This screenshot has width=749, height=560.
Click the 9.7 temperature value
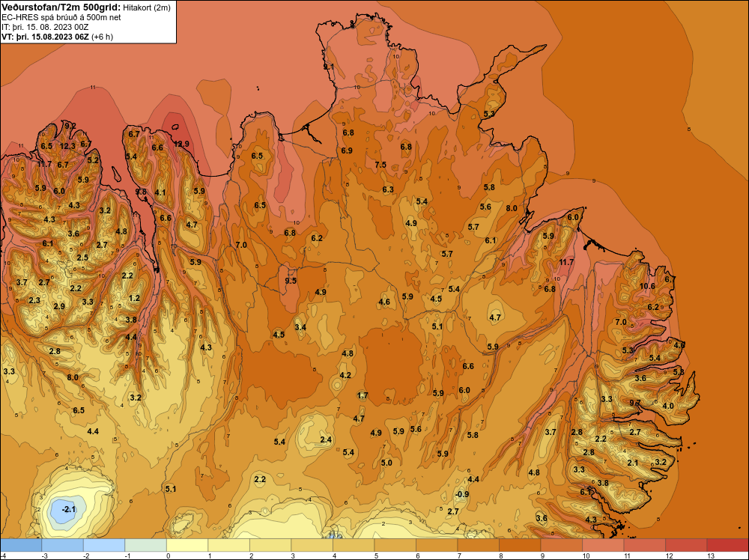635,404
